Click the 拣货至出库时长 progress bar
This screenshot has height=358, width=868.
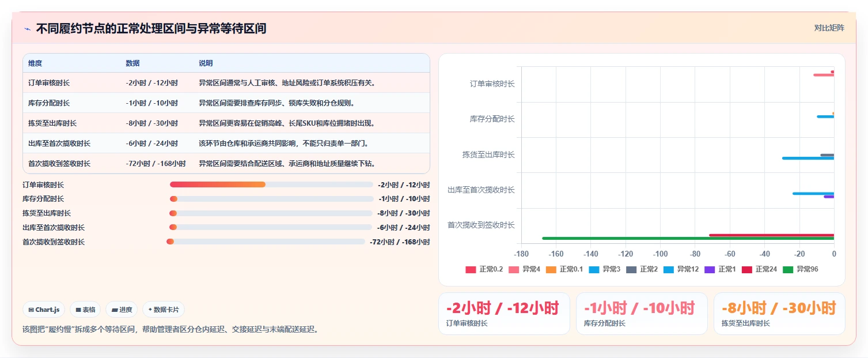[271, 213]
